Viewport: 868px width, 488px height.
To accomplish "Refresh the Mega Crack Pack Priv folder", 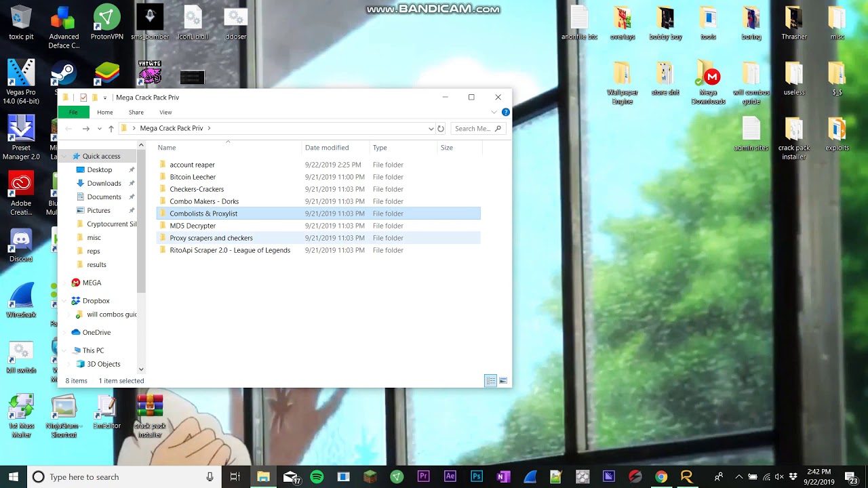I will click(x=441, y=128).
